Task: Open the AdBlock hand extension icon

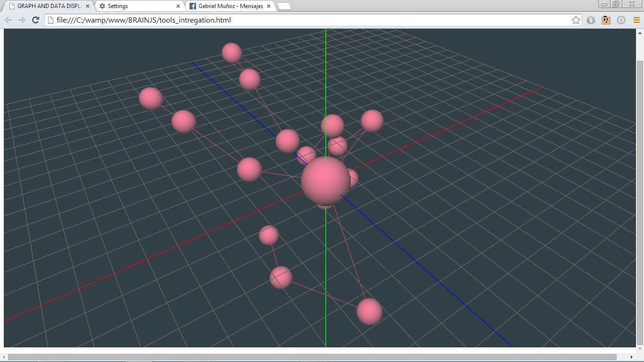Action: [x=591, y=20]
